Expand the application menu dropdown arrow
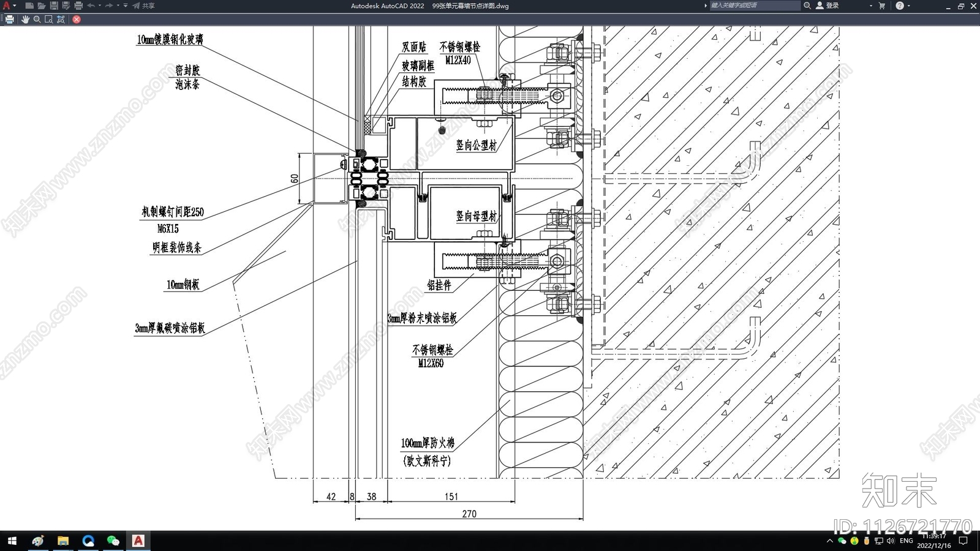Viewport: 980px width, 551px height. [14, 6]
